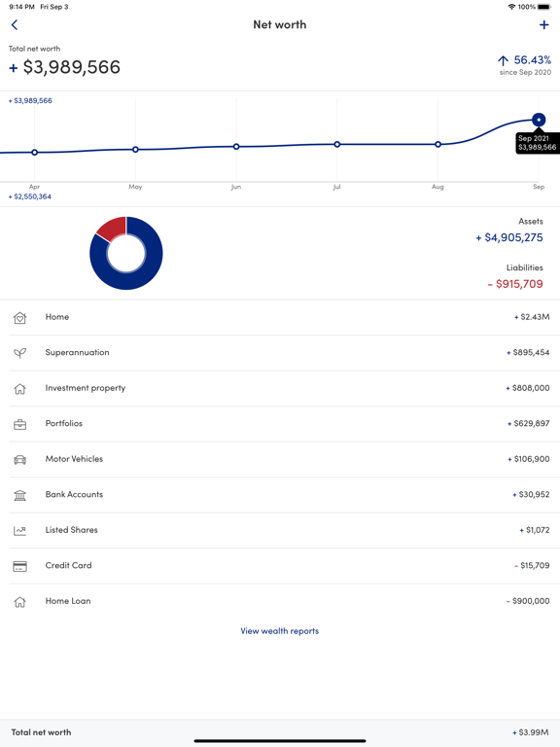This screenshot has width=560, height=747.
Task: Click the - $900,000 home loan value
Action: click(528, 601)
